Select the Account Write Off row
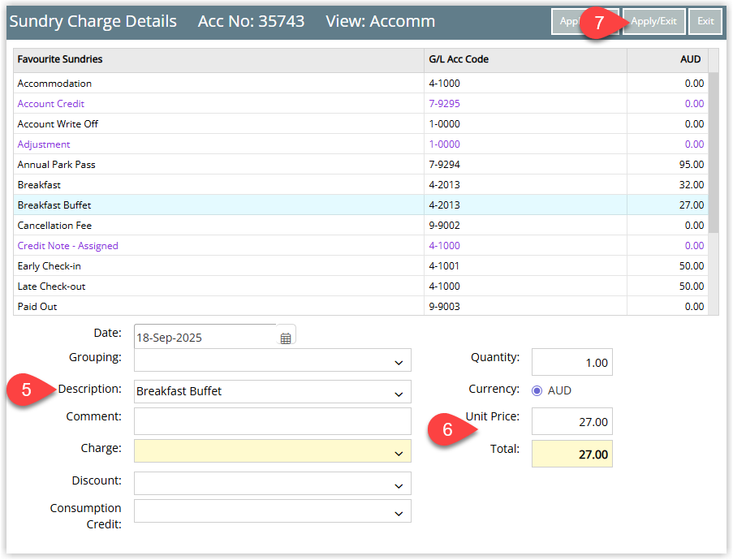The width and height of the screenshot is (733, 560). click(360, 124)
